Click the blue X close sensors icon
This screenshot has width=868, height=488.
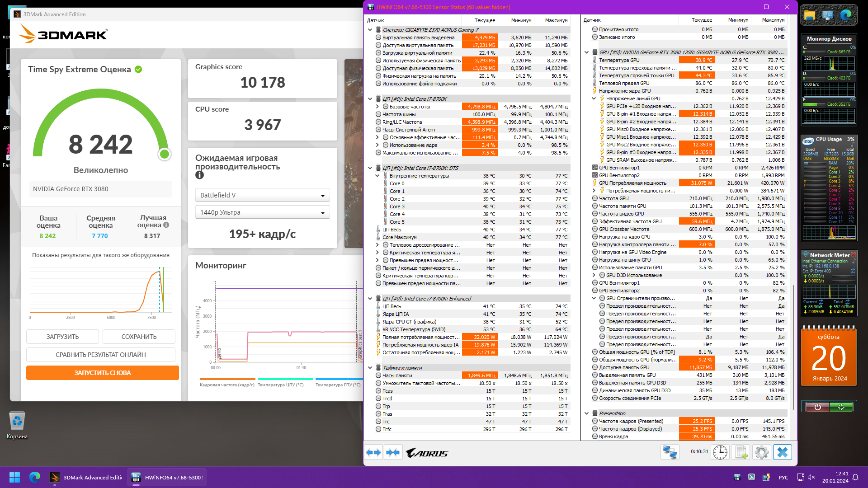[783, 452]
